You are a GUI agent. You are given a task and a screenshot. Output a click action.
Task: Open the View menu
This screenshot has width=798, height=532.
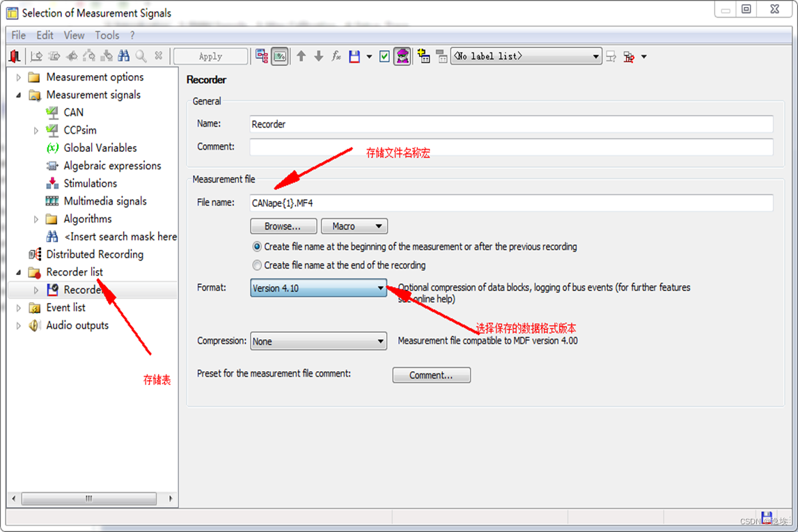(75, 35)
